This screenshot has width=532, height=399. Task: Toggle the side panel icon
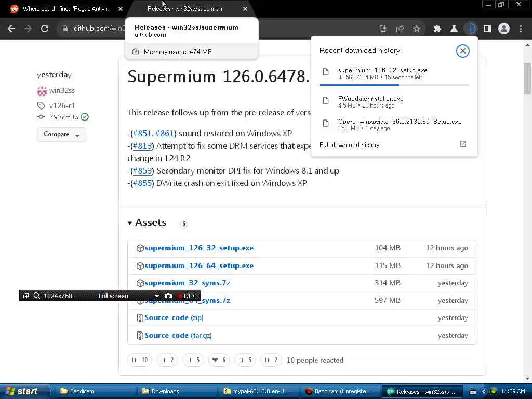pos(487,29)
